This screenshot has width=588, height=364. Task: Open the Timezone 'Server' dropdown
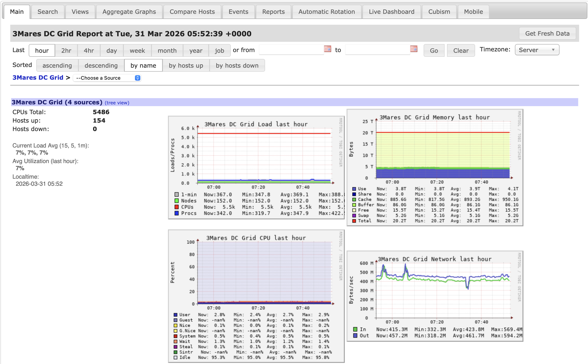click(x=537, y=50)
